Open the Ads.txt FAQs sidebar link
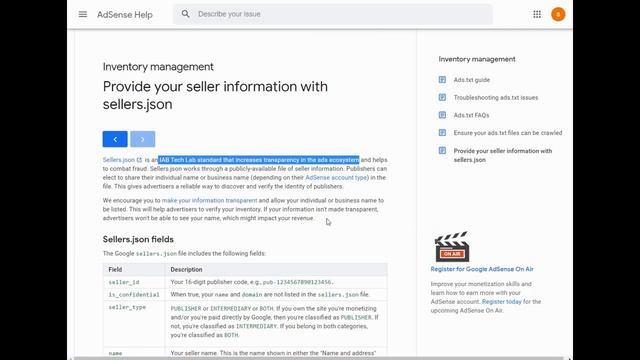The width and height of the screenshot is (640, 360). [471, 116]
